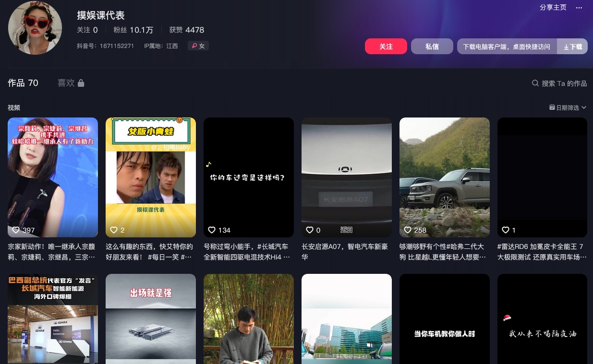Image resolution: width=593 pixels, height=364 pixels.
Task: Click the heart icon on the 雷达RD6 video
Action: coord(506,230)
